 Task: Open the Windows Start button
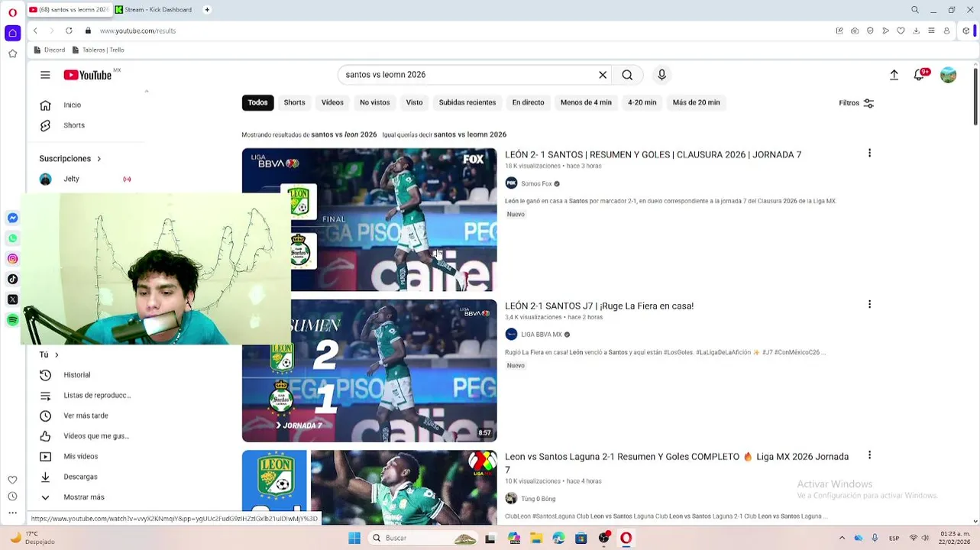[x=354, y=538]
